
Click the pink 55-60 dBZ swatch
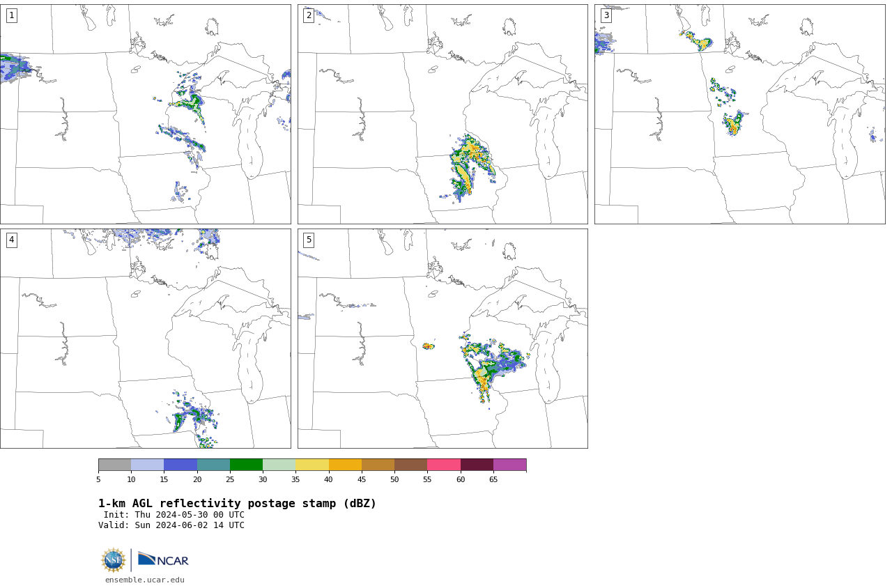pos(444,465)
